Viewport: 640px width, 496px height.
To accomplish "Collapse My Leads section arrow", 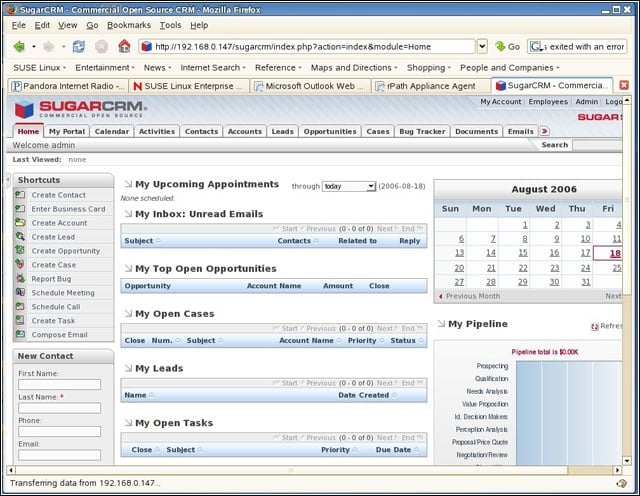I will (128, 368).
